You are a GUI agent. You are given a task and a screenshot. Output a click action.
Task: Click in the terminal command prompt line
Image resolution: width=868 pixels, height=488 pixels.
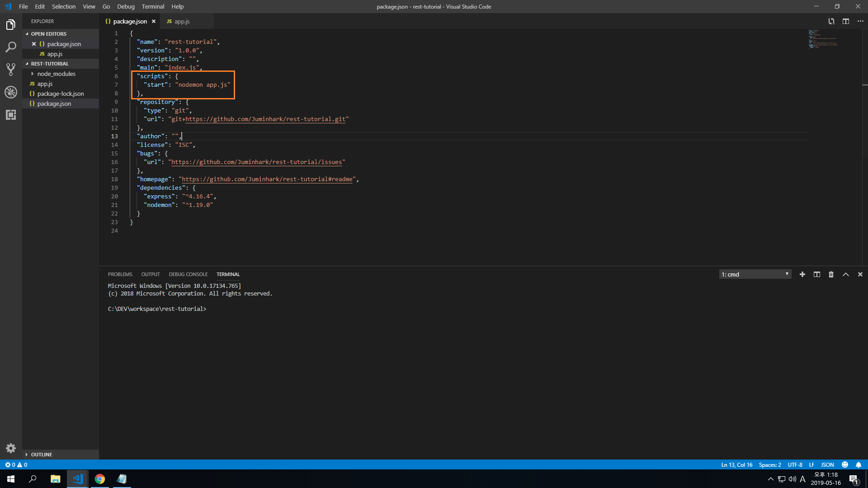coord(157,309)
